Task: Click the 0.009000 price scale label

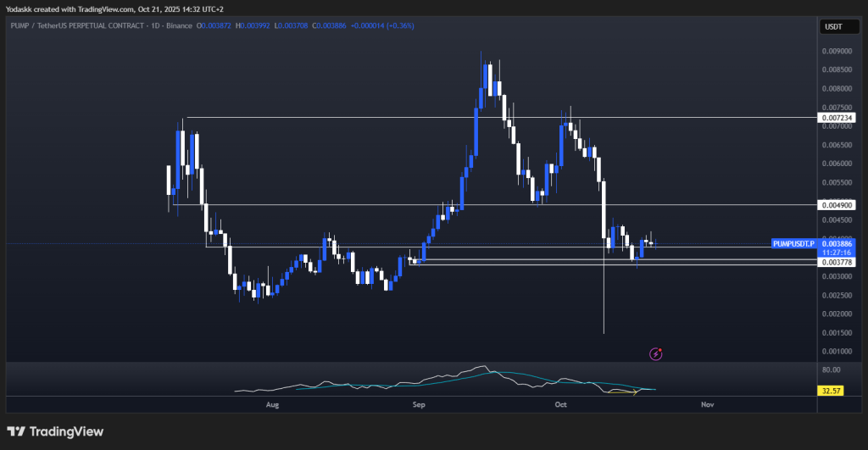Action: coord(834,51)
